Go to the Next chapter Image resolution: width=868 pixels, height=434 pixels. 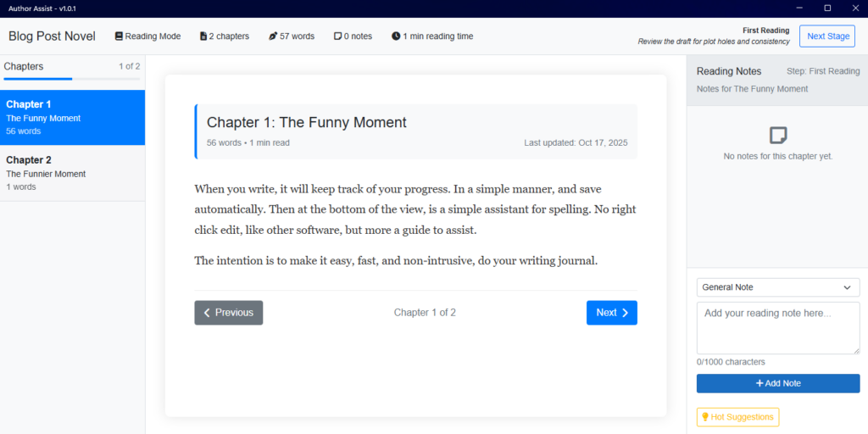click(611, 313)
